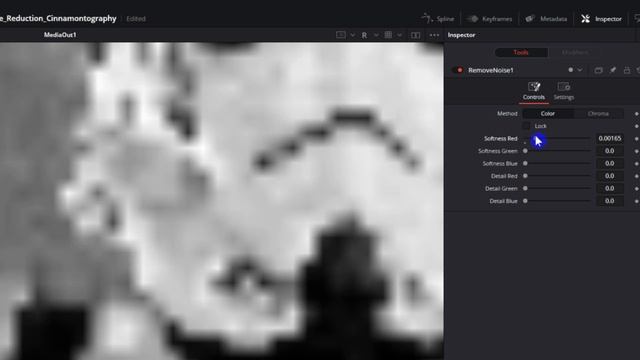Enable the Lock checkbox
Screen dimensions: 640x360
click(x=526, y=126)
